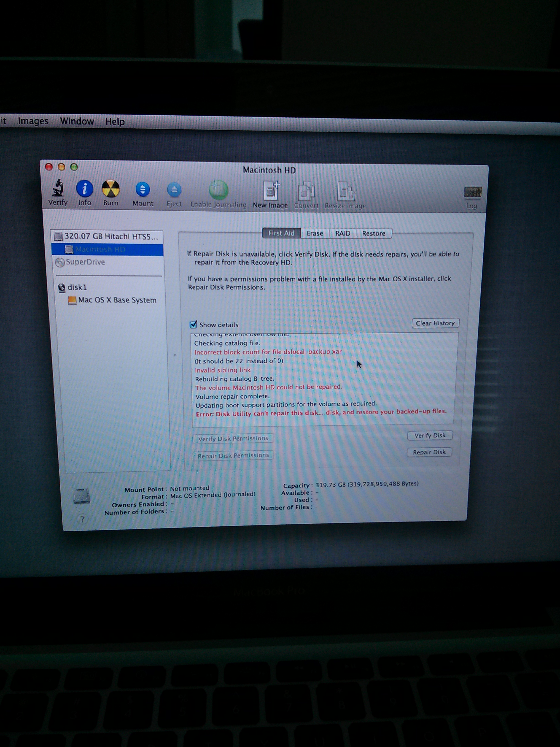Click the Verify Disk Permissions button

(x=233, y=438)
